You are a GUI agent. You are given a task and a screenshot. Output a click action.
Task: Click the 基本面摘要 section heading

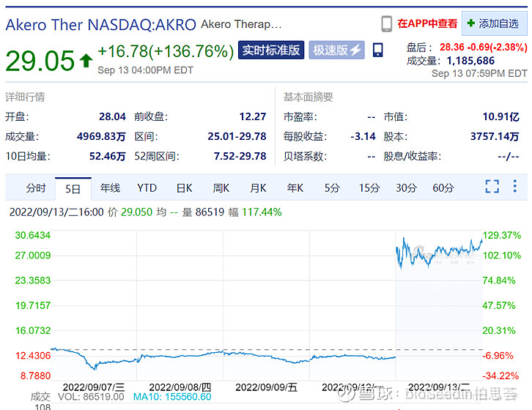(308, 97)
